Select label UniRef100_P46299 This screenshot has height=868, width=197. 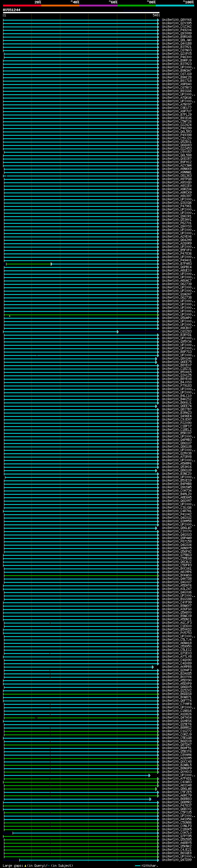[177, 128]
